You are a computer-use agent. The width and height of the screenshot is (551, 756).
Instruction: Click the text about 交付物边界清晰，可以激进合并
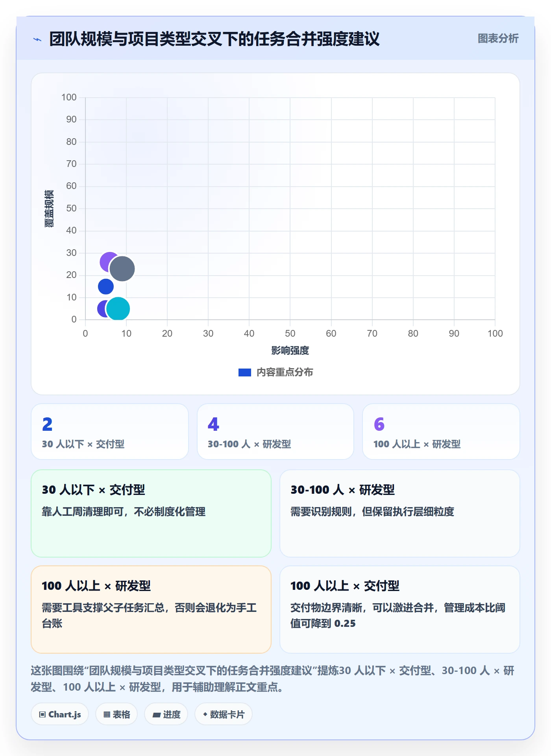coord(398,615)
